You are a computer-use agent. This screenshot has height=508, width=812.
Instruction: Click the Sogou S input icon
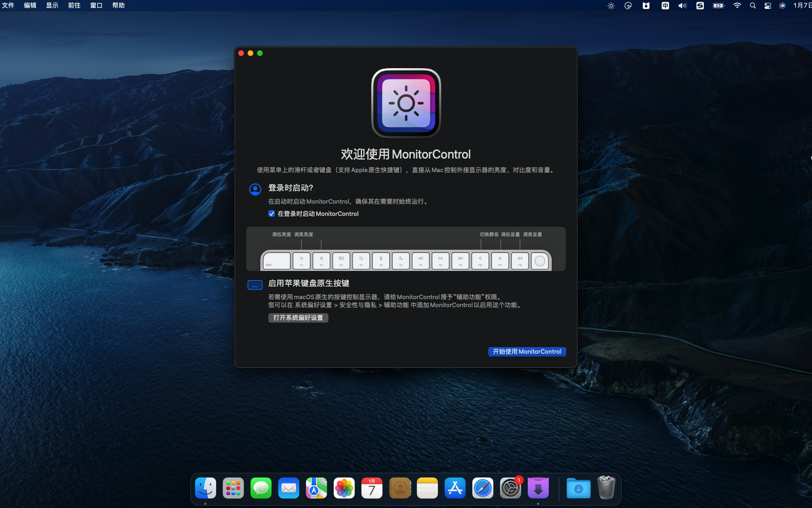[700, 6]
